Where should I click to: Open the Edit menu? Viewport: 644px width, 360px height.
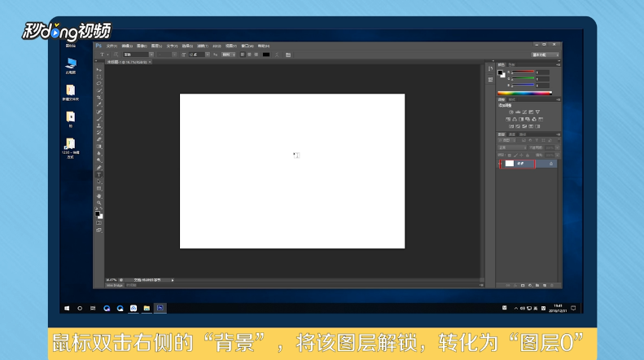click(127, 46)
